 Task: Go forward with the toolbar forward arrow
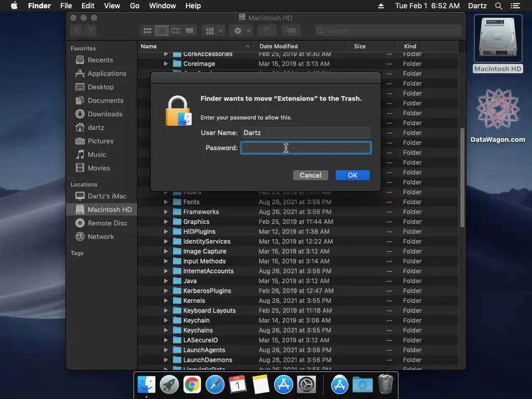[x=90, y=31]
